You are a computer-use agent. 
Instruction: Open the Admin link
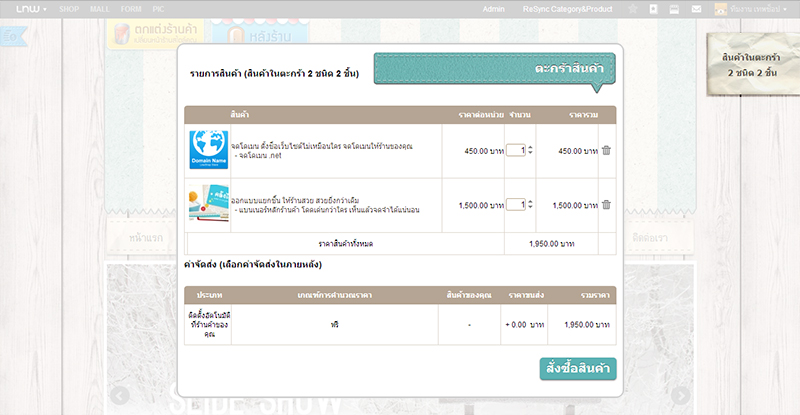coord(493,9)
